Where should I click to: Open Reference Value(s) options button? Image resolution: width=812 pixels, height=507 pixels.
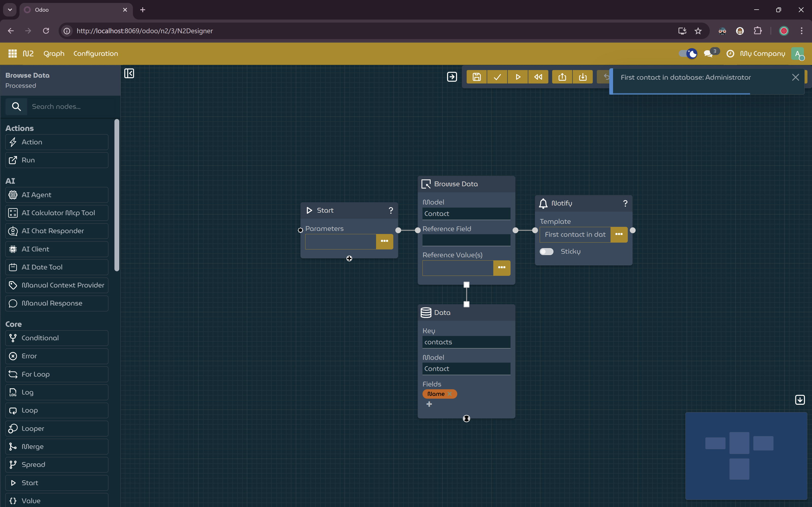point(502,267)
